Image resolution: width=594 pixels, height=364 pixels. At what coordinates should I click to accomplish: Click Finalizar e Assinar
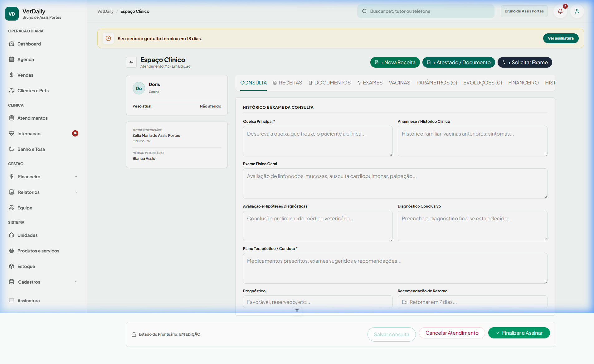(x=519, y=333)
